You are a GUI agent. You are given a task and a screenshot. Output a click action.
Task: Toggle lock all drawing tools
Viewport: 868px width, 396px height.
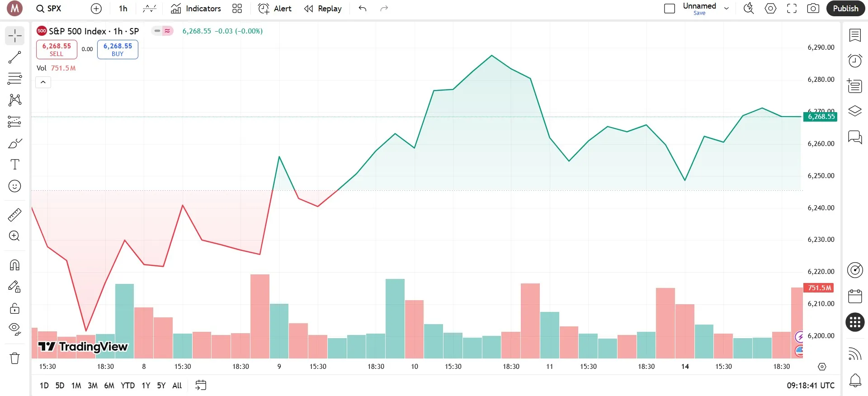pos(14,308)
